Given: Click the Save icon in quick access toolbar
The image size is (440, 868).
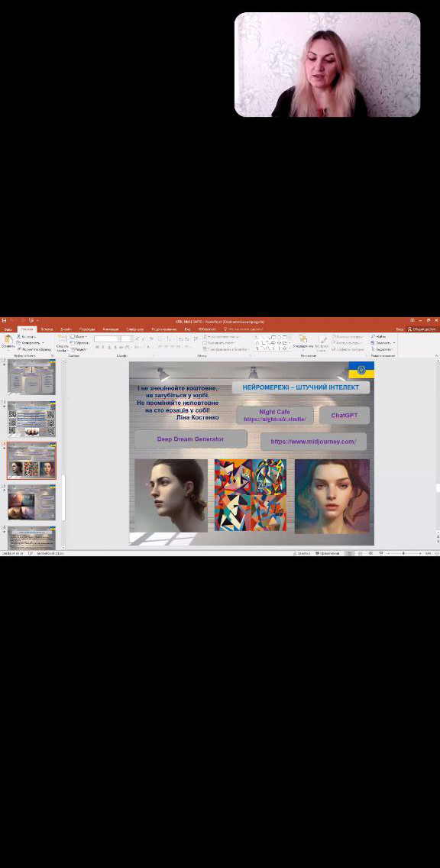Looking at the screenshot, I should point(4,320).
